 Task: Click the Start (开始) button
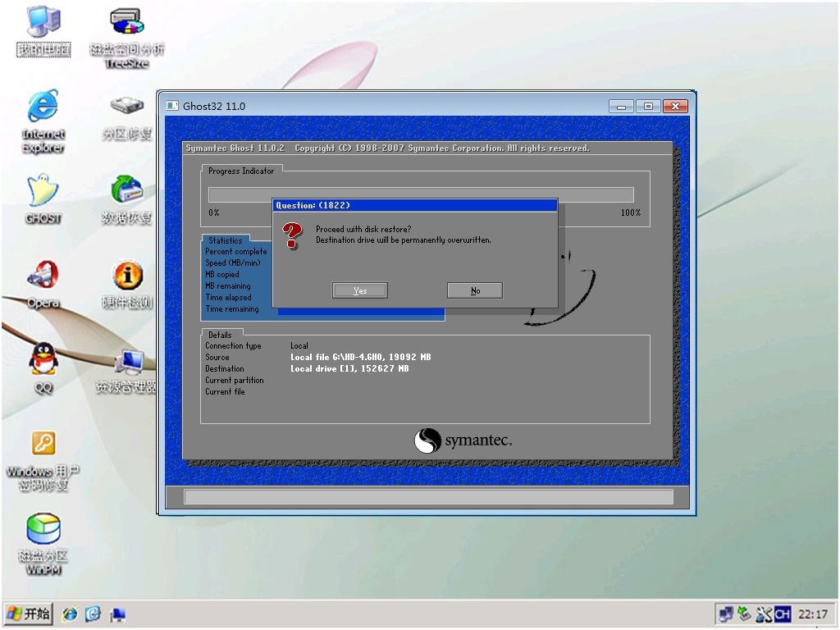point(29,614)
